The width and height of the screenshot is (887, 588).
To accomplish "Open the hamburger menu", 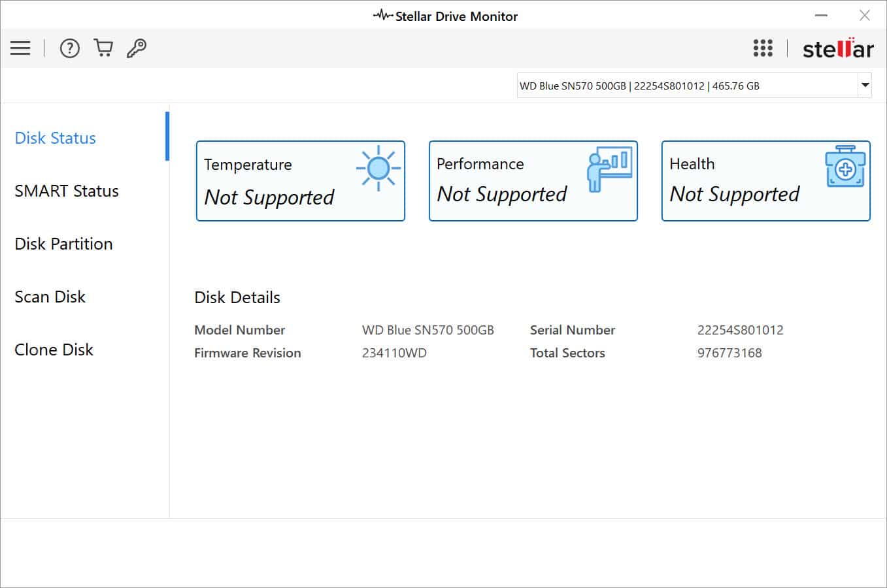I will coord(20,48).
